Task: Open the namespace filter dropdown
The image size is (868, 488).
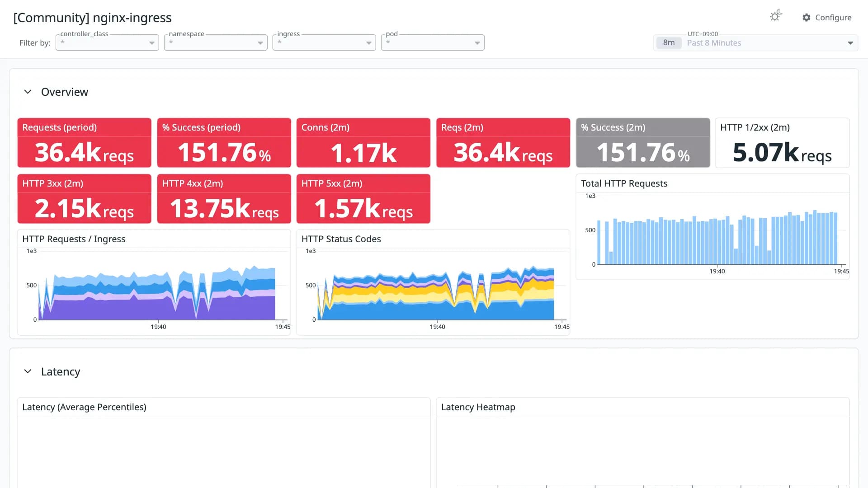Action: [x=216, y=42]
